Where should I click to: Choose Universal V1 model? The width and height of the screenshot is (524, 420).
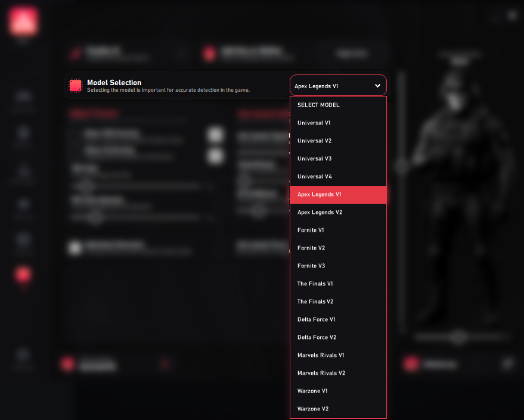[x=338, y=123]
